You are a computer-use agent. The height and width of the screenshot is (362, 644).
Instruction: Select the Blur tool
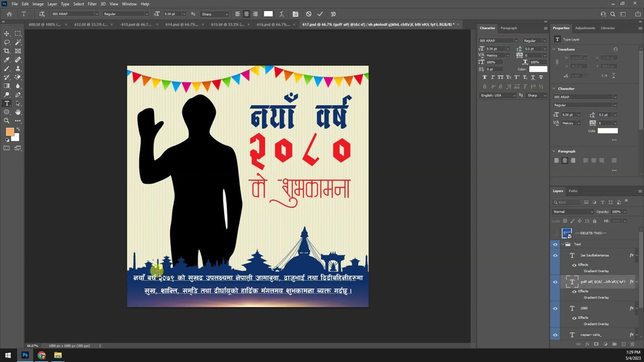point(18,86)
